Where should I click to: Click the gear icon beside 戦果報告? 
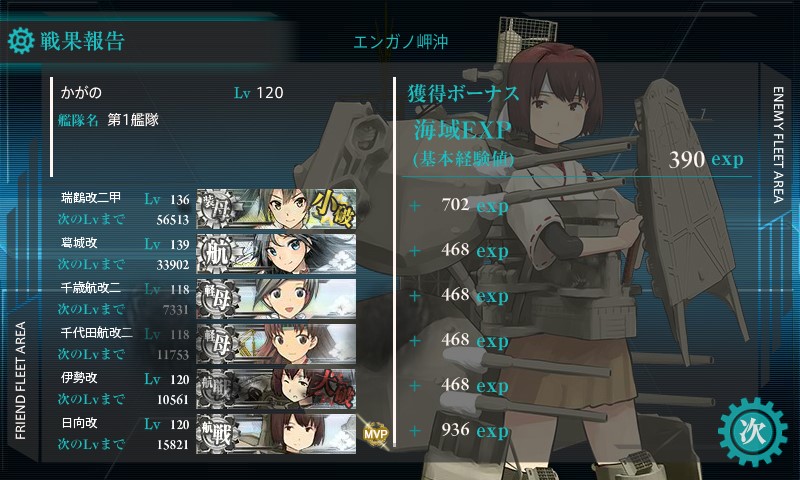pos(21,41)
